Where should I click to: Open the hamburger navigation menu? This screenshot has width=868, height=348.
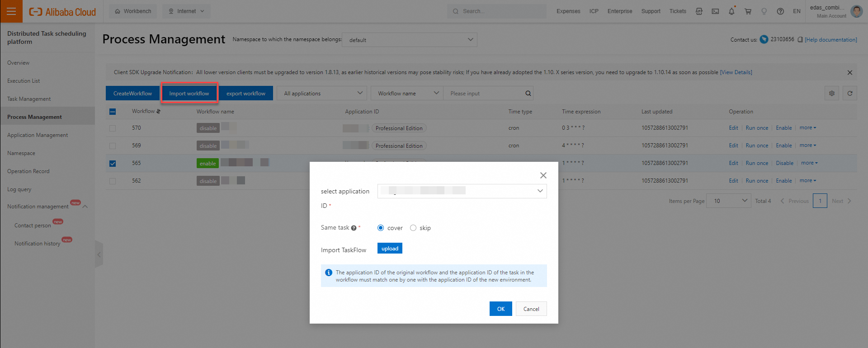[x=11, y=11]
